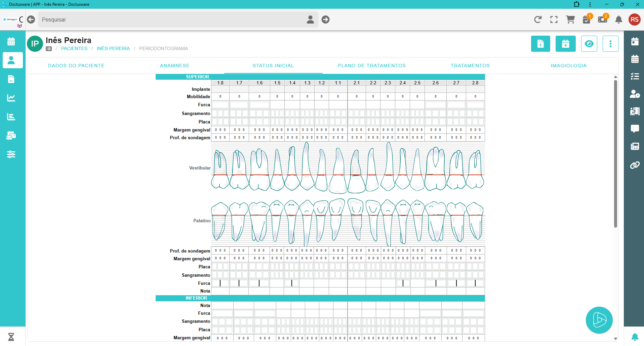
Task: Click the tasks clipboard icon with badge 1
Action: tap(587, 20)
